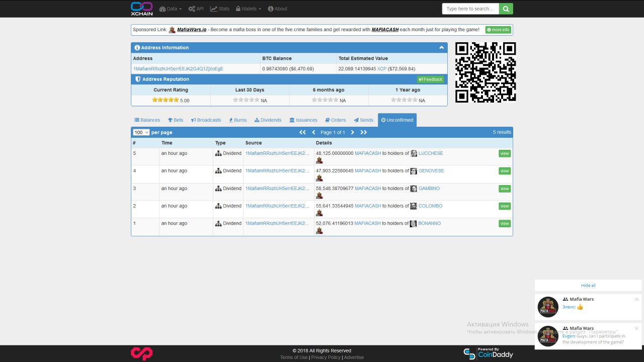Open the BONANNO asset link
The image size is (644, 362).
pos(429,223)
